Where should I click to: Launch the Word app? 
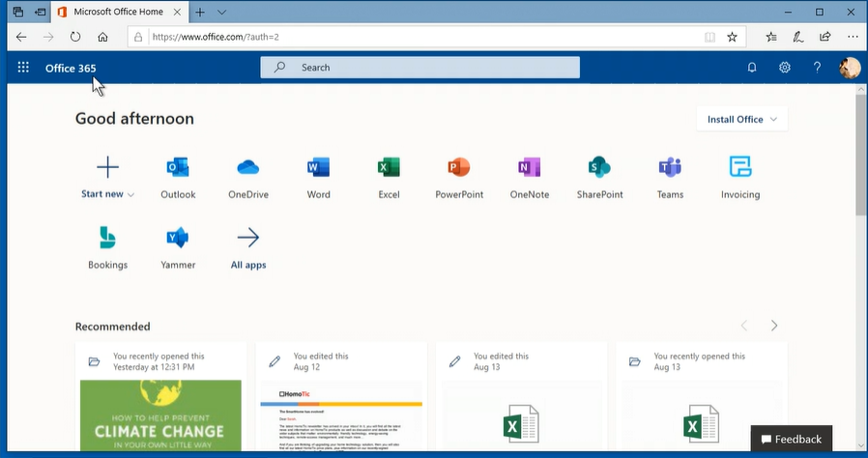pyautogui.click(x=318, y=178)
